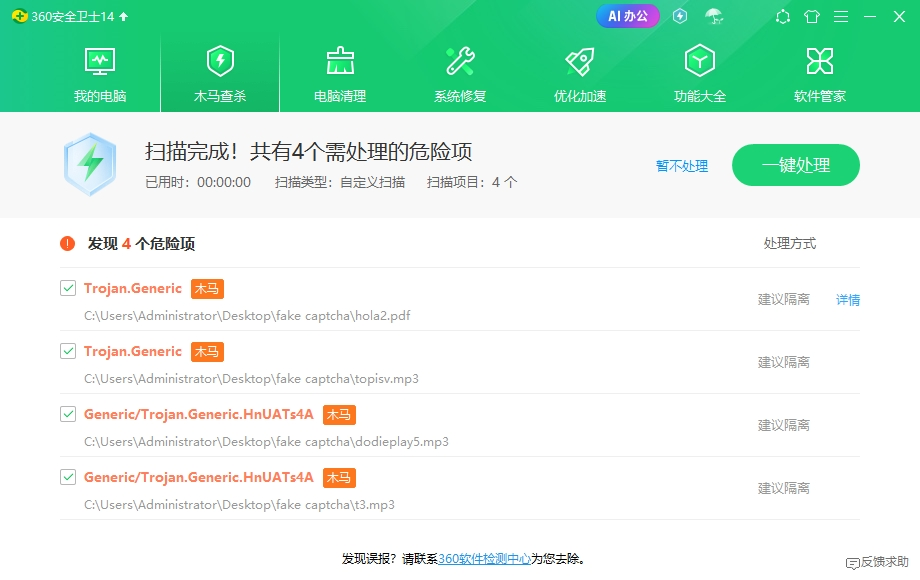Open the 软件管家 icon
Viewport: 920px width, 580px height.
[x=820, y=62]
